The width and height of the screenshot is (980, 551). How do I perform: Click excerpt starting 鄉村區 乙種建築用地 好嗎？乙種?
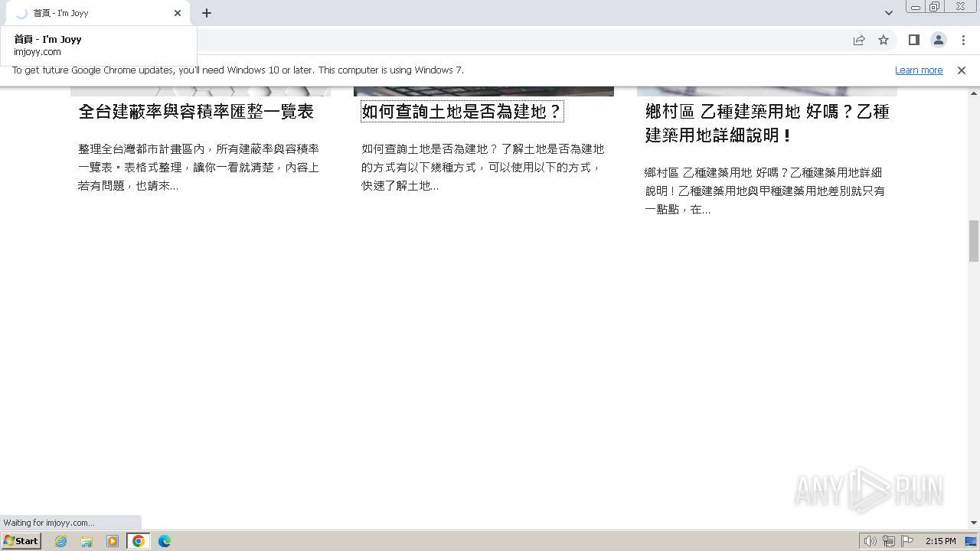click(765, 191)
